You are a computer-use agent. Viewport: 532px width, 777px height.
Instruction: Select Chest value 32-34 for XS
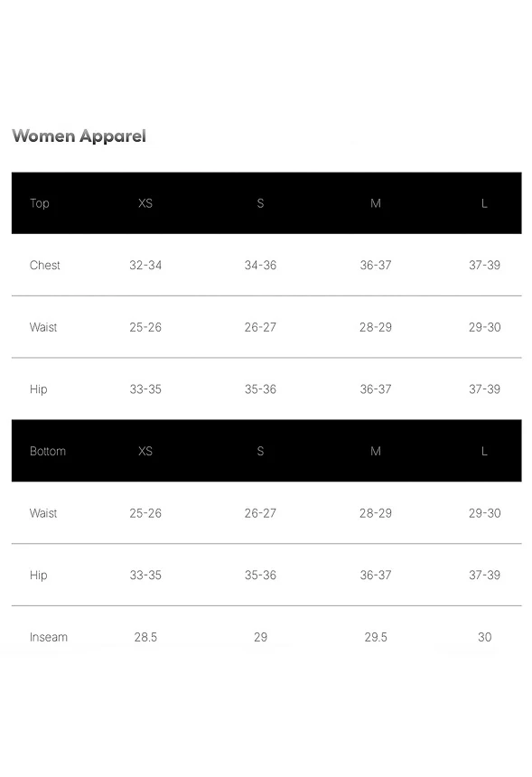[x=145, y=265]
